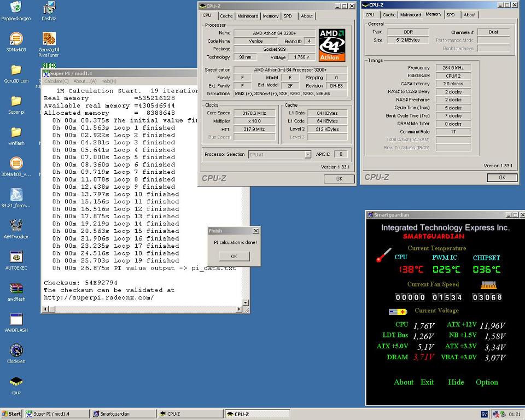Screen dimensions: 525x420
Task: Open Papperskorgen recycle bin icon
Action: 16,7
